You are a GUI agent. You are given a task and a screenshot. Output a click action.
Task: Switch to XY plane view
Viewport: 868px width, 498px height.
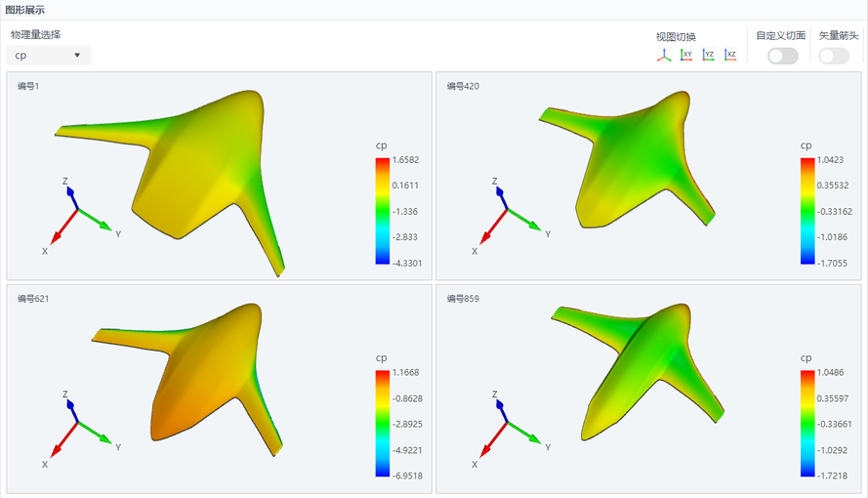[x=686, y=55]
